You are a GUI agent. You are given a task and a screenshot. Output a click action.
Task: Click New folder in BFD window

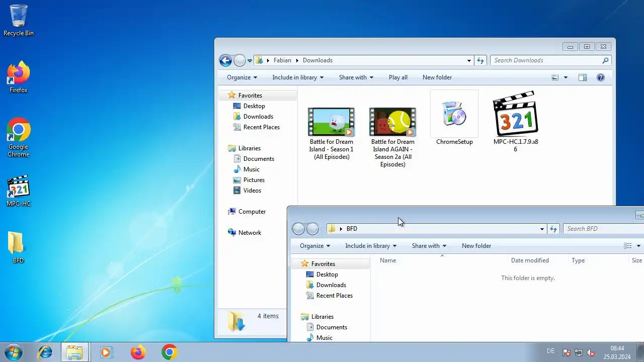pyautogui.click(x=476, y=246)
